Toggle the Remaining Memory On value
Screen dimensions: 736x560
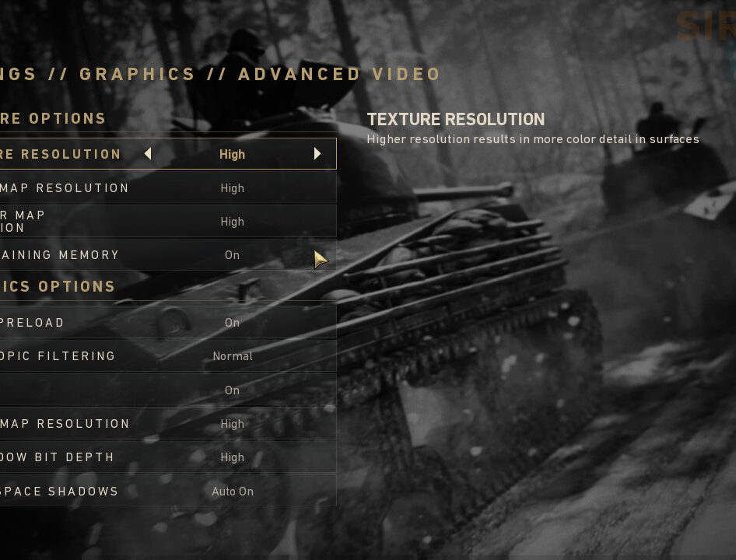[233, 255]
